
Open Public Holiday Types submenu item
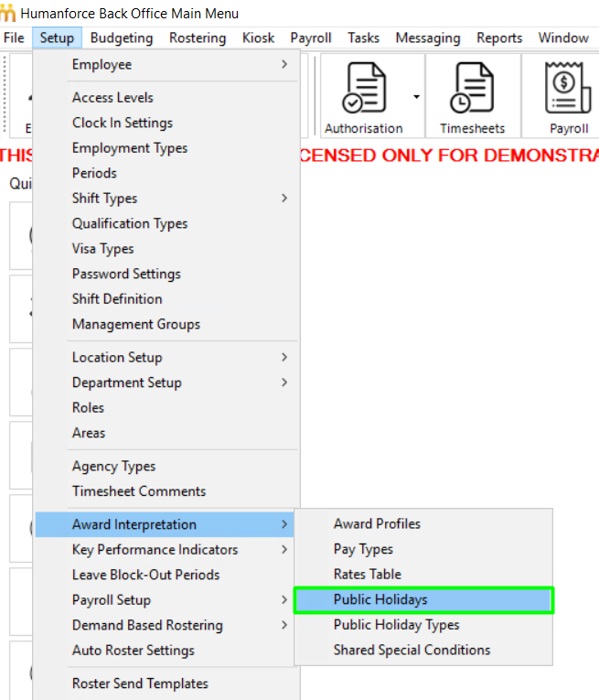tap(423, 625)
